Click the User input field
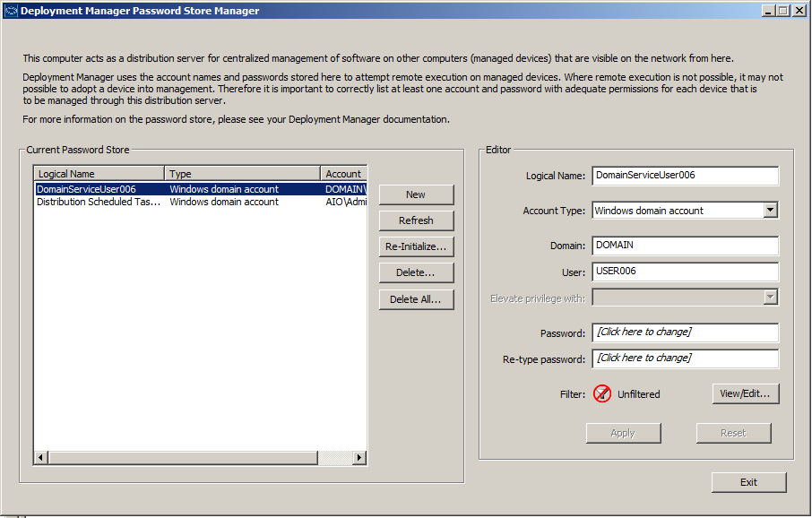Screen dimensions: 812x518 tap(685, 272)
